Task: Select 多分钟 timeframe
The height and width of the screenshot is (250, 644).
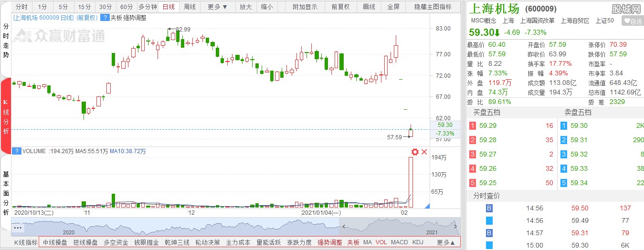Action: [x=148, y=7]
